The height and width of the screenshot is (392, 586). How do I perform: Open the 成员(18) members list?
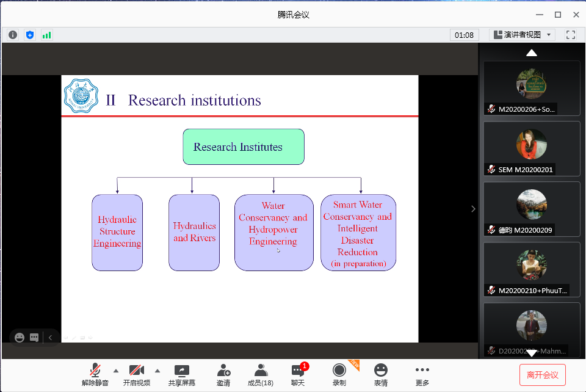click(261, 374)
